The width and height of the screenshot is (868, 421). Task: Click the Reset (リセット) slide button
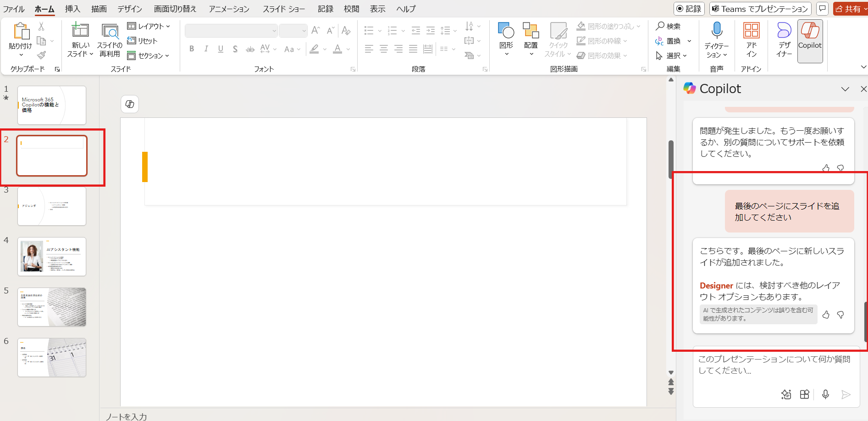[142, 41]
